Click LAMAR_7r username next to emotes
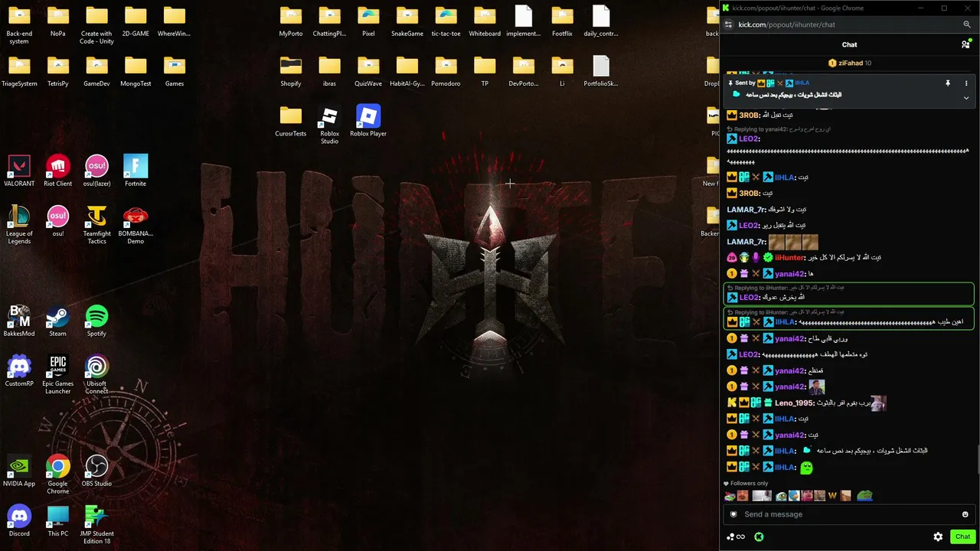 745,242
